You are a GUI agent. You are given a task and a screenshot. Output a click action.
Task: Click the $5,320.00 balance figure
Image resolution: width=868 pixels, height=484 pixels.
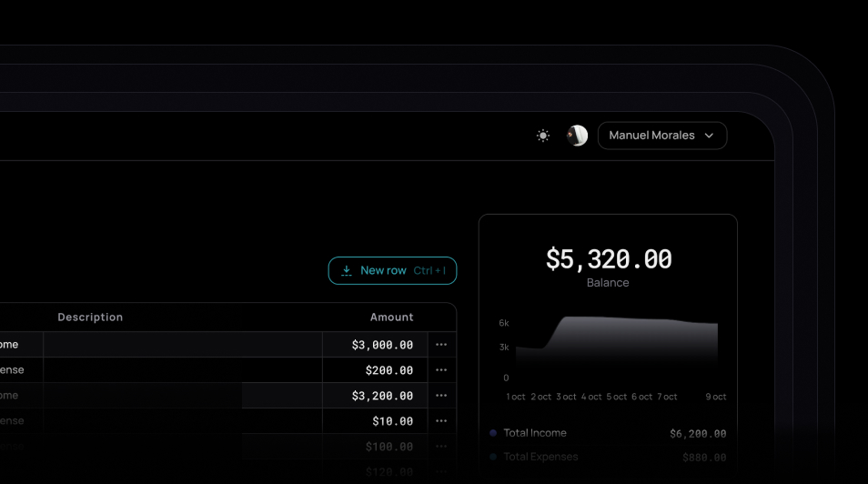[x=608, y=259]
